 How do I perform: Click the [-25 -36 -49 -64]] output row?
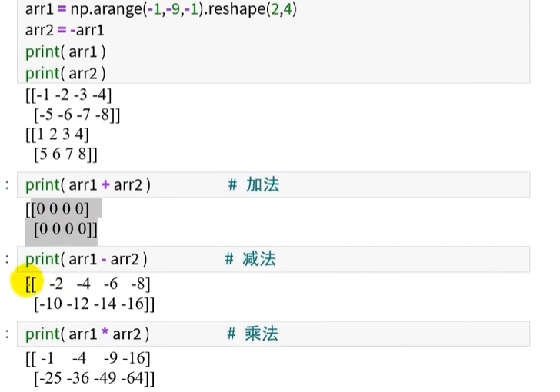(94, 378)
